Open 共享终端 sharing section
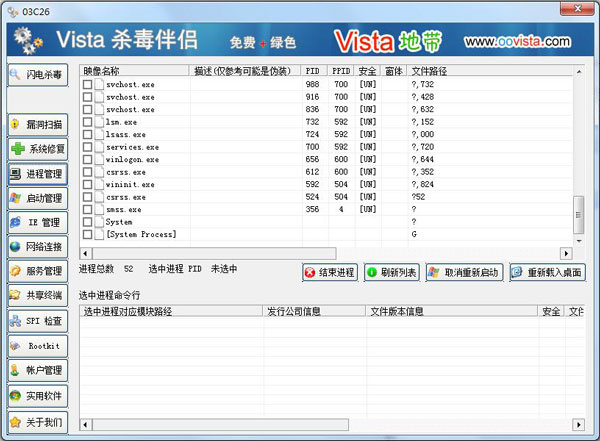 pos(38,296)
